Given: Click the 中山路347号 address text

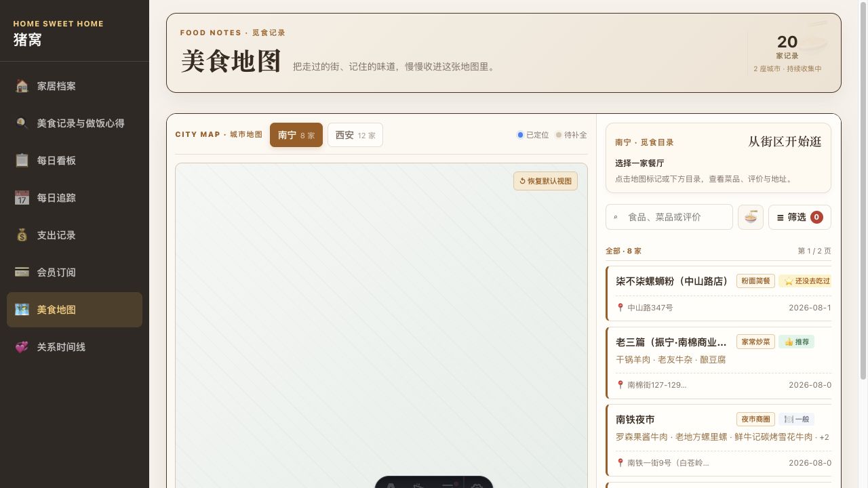Looking at the screenshot, I should 650,308.
